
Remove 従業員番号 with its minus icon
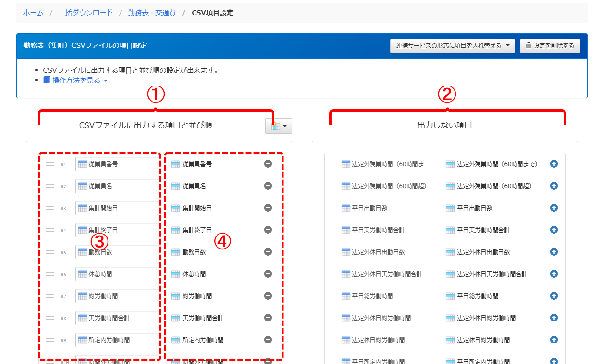click(x=268, y=164)
